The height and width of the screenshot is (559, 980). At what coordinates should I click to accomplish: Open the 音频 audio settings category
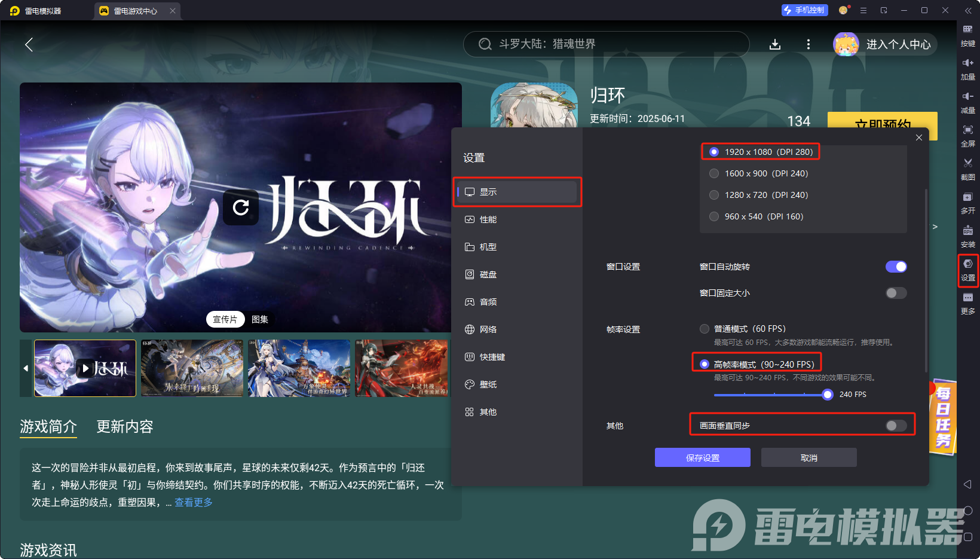[x=487, y=302]
